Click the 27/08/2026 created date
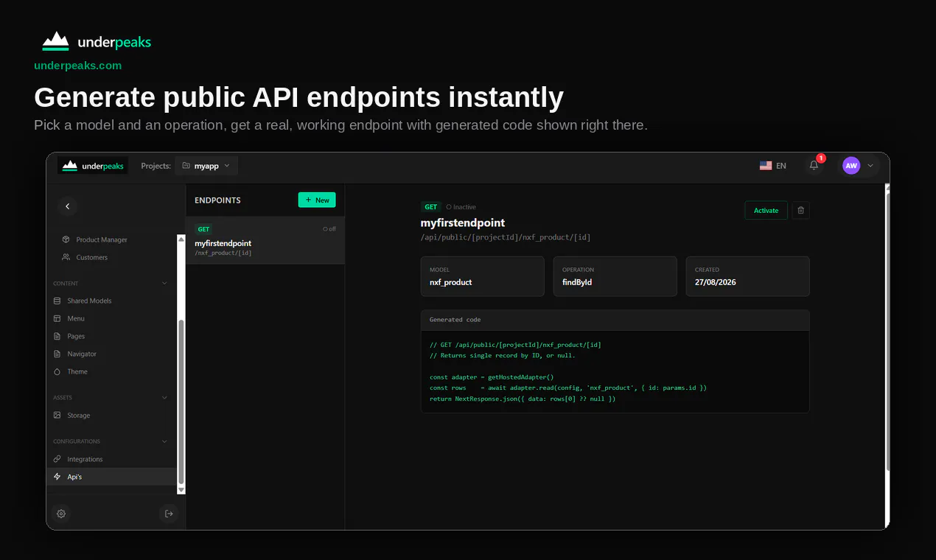 [x=715, y=282]
